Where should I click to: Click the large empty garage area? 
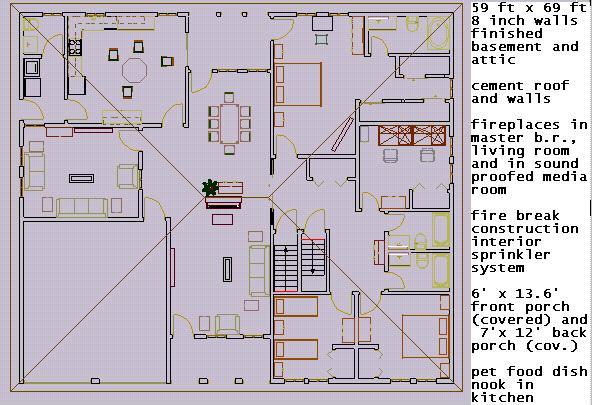point(95,302)
